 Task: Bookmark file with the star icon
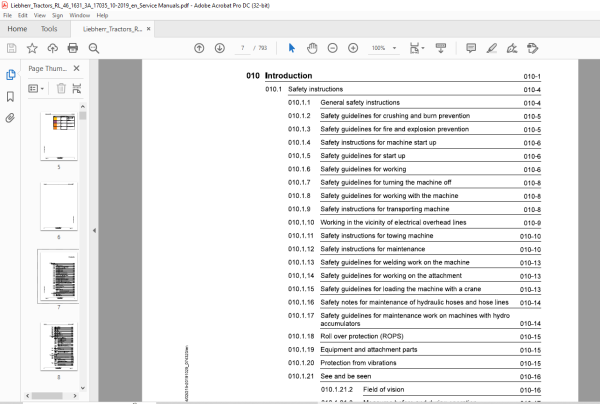(32, 48)
